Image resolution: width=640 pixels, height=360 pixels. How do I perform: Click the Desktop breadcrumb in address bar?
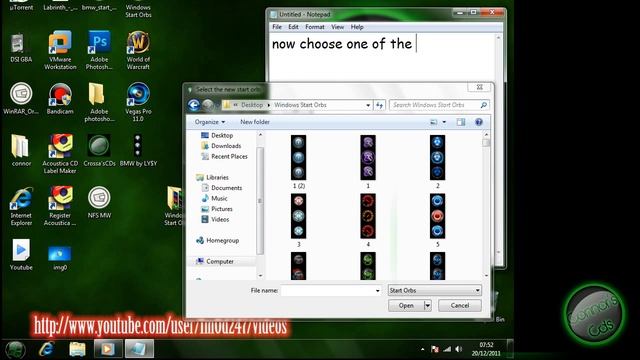[252, 105]
